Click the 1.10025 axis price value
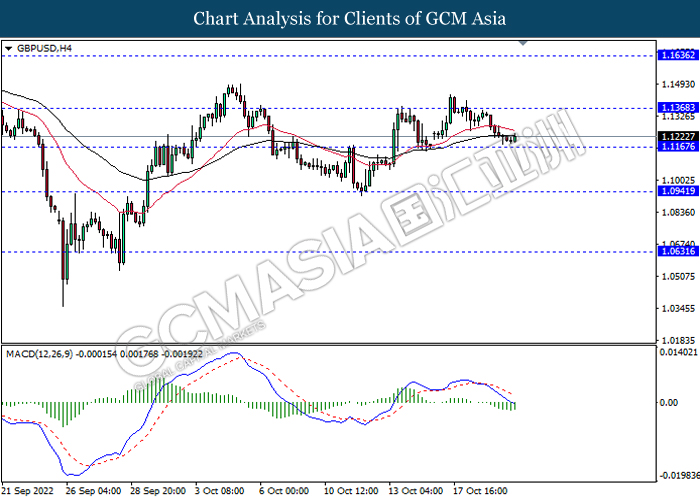Viewport: 700px width, 500px height. pyautogui.click(x=679, y=180)
